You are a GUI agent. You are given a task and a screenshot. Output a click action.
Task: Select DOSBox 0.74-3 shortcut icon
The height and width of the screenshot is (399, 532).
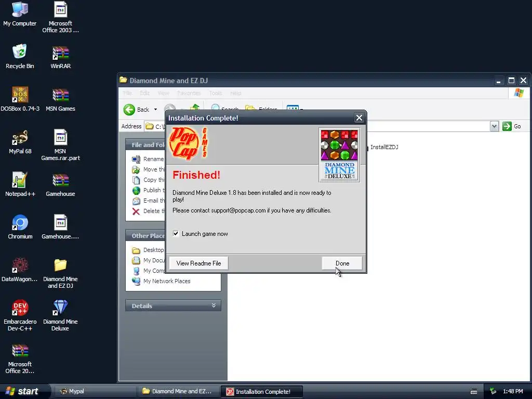click(20, 99)
